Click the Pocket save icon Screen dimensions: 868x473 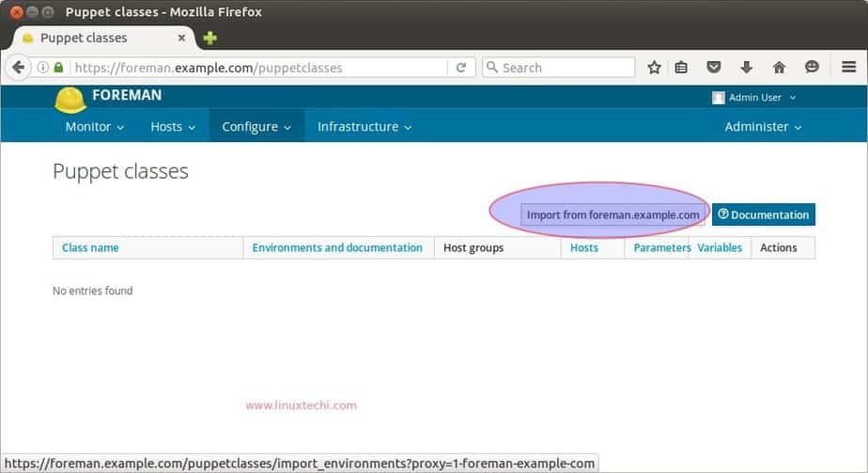tap(714, 68)
